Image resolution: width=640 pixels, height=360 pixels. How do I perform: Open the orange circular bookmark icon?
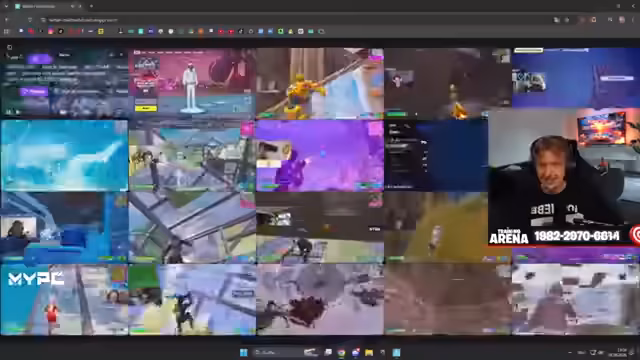click(x=201, y=31)
